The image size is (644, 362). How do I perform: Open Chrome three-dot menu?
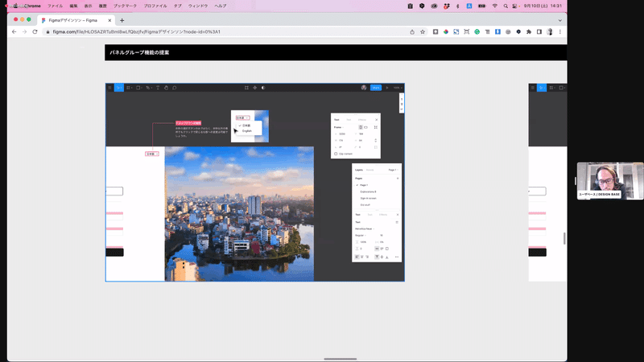point(559,31)
